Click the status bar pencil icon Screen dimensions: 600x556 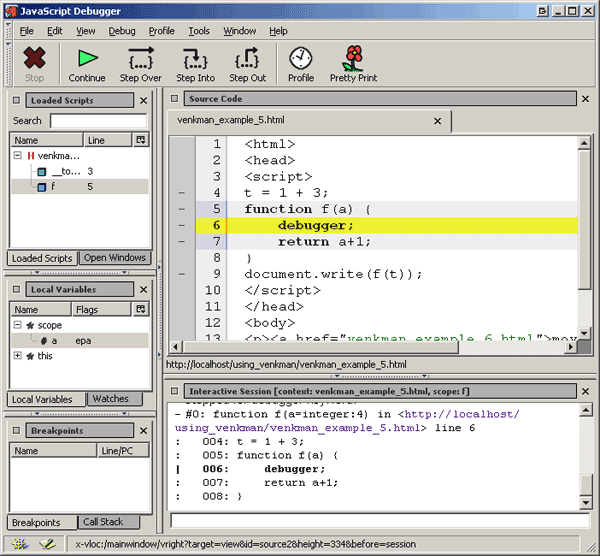point(47,544)
